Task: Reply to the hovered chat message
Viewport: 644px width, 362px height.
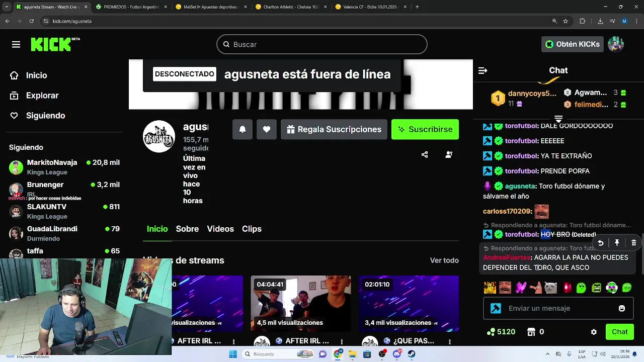Action: [x=600, y=243]
